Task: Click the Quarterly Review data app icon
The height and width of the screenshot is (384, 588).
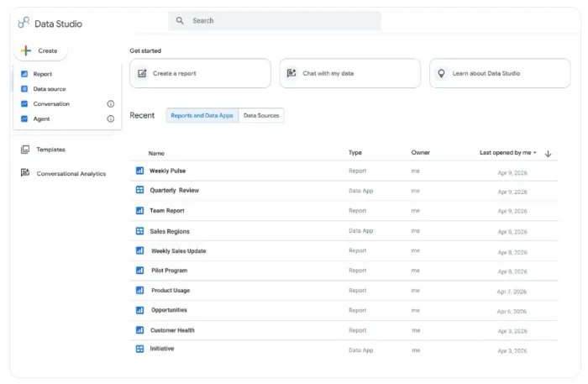Action: 140,190
